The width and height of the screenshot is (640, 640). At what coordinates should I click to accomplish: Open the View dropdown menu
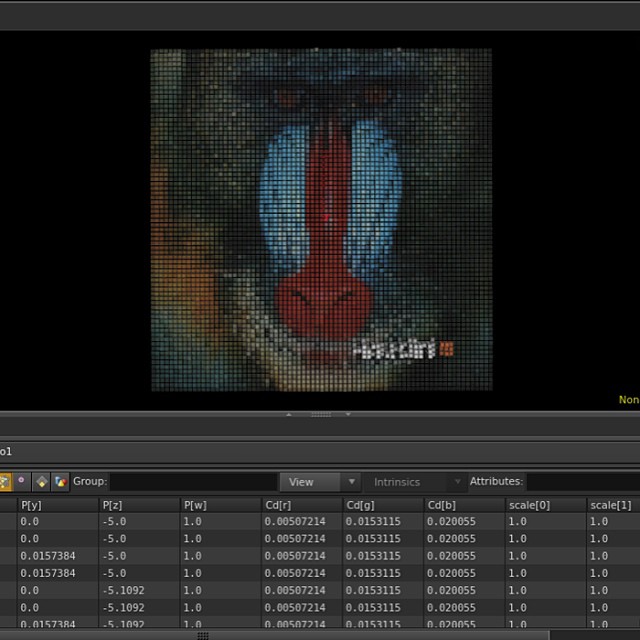(319, 482)
